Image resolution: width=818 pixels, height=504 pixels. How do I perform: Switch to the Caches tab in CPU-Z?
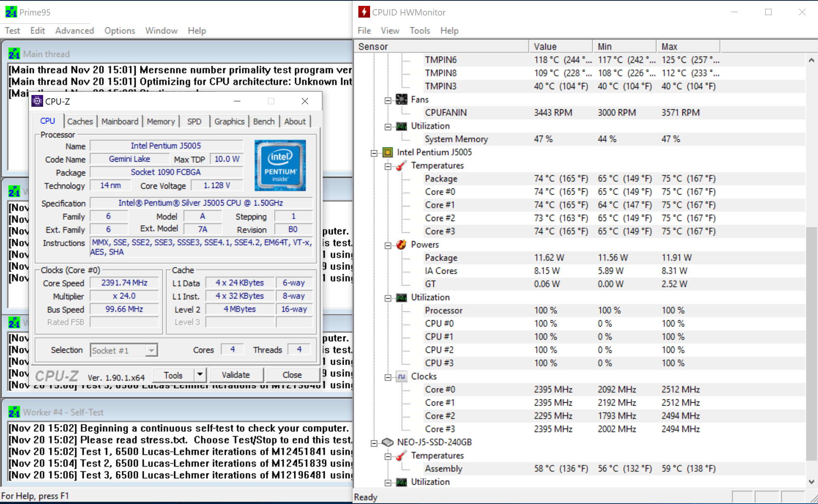(80, 121)
